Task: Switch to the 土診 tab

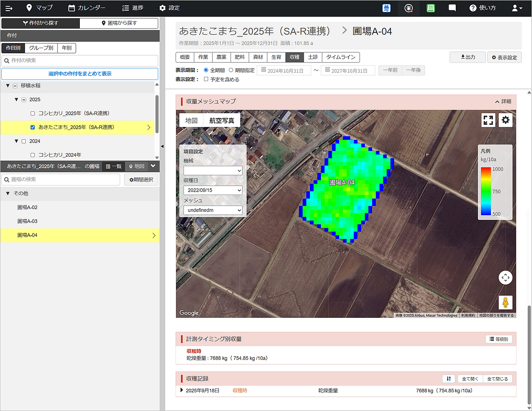Action: [313, 57]
